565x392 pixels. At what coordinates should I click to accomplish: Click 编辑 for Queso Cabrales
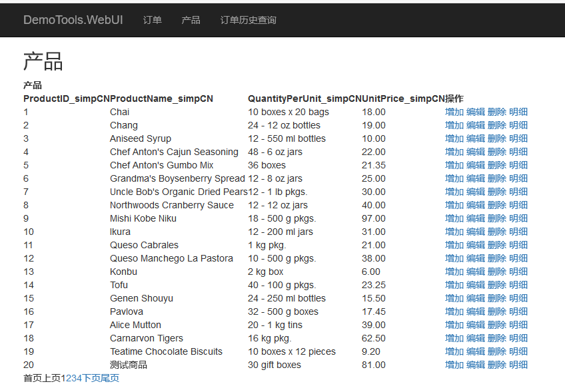pos(476,245)
